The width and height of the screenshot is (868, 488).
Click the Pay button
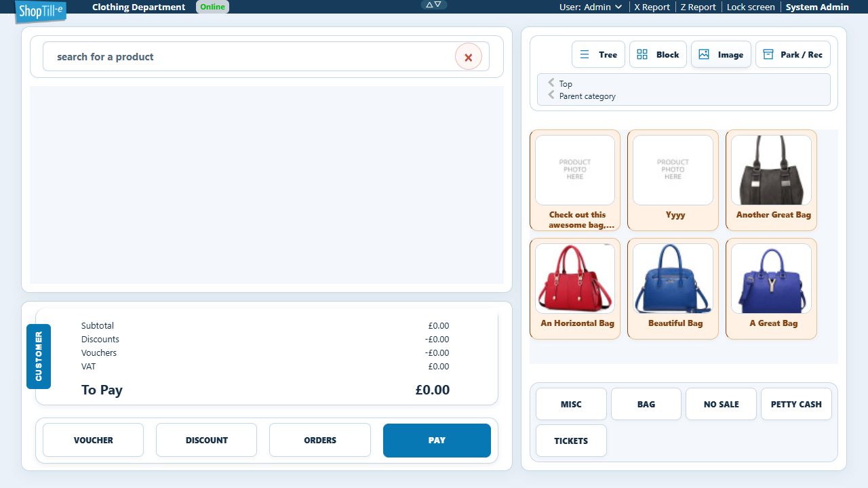coord(437,441)
